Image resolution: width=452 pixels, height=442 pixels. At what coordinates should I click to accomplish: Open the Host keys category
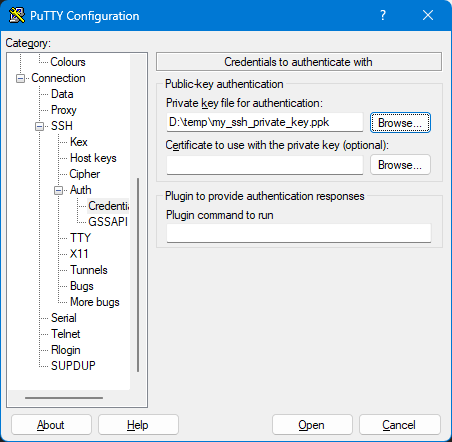point(93,158)
